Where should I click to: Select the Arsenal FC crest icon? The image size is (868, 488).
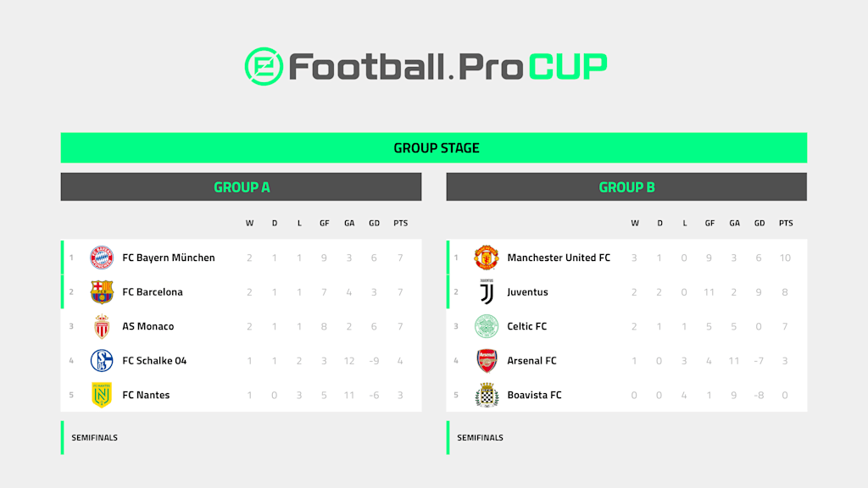[x=487, y=361]
